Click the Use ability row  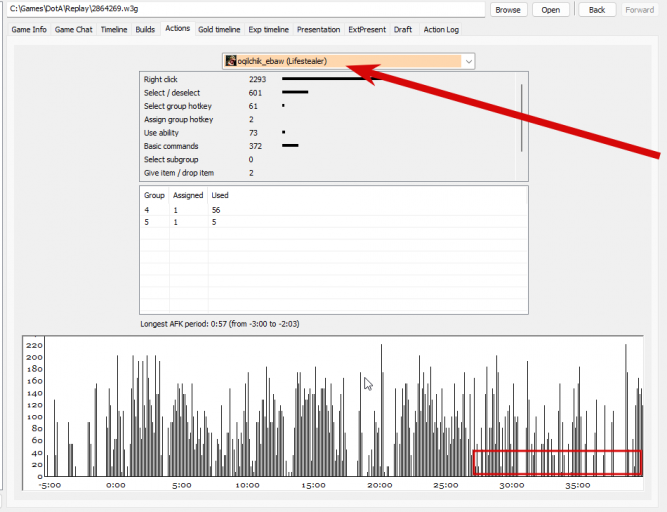click(x=328, y=133)
